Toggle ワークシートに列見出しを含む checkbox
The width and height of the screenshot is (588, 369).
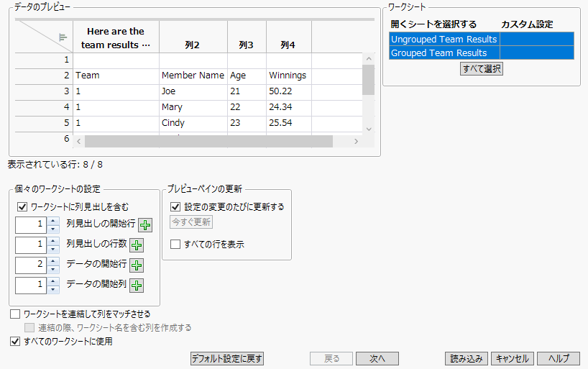point(20,207)
